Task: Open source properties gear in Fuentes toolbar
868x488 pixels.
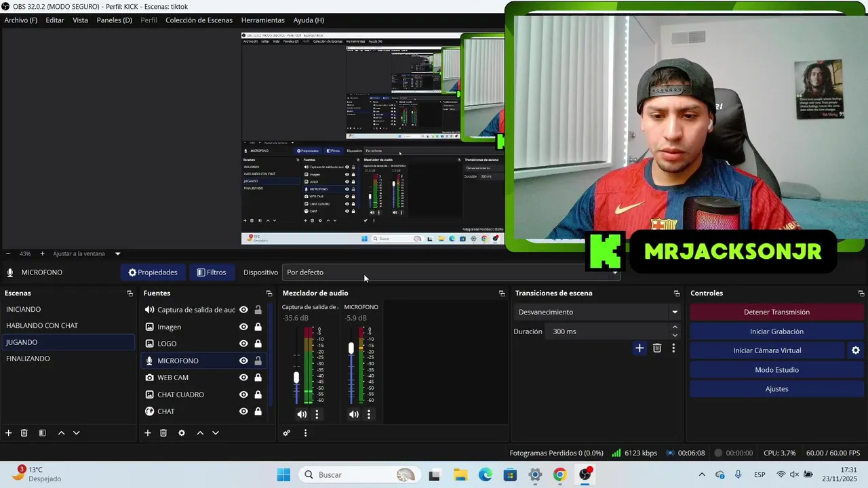Action: (x=182, y=433)
